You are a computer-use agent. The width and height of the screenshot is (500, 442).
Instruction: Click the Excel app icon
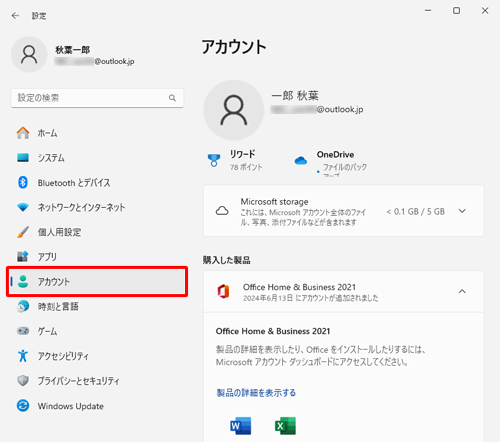click(x=285, y=426)
